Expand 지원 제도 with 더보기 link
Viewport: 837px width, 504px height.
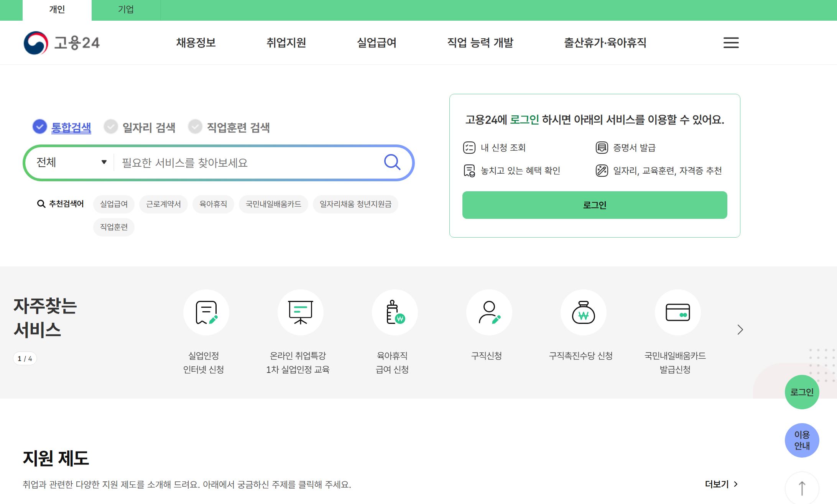(721, 484)
